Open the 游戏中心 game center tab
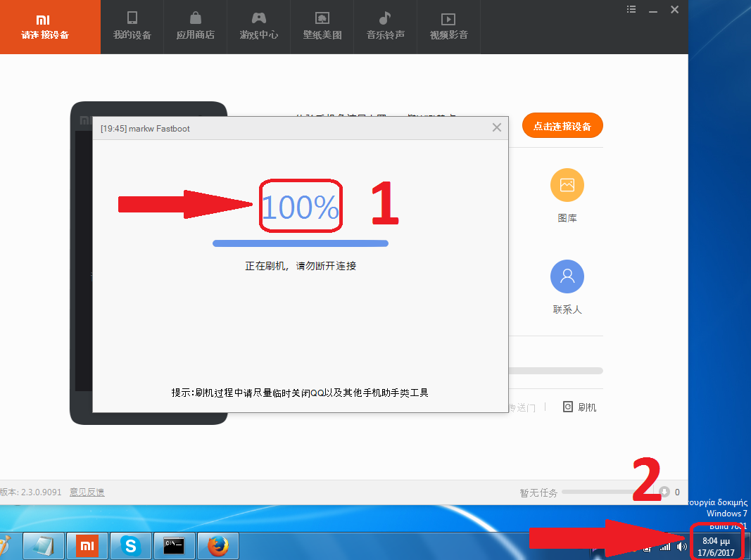The image size is (751, 560). 258,26
